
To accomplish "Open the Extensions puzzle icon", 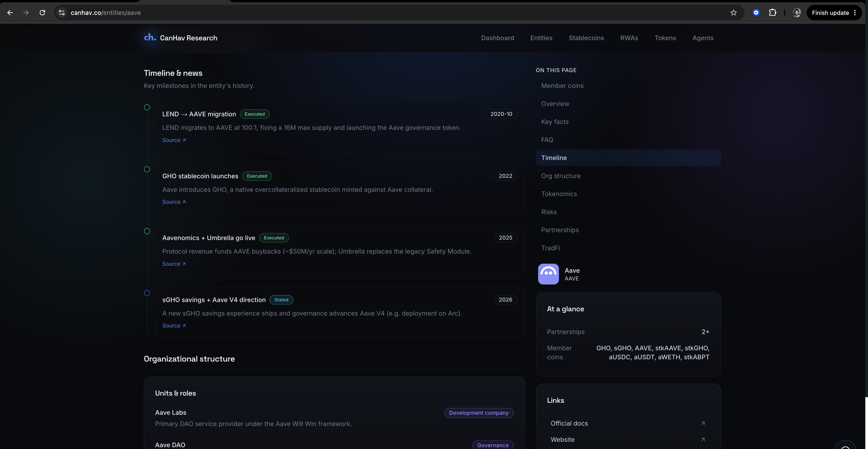I will coord(773,13).
